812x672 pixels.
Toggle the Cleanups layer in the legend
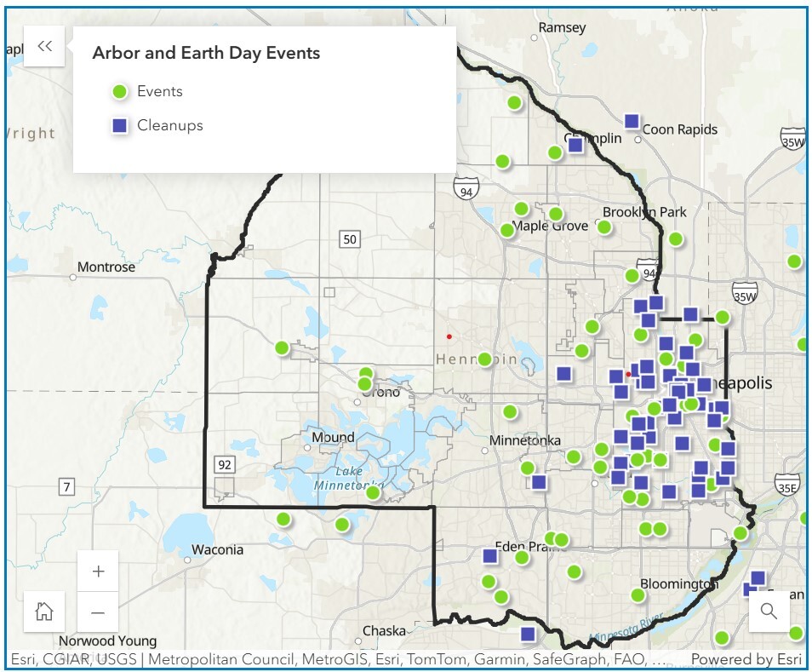pos(166,124)
